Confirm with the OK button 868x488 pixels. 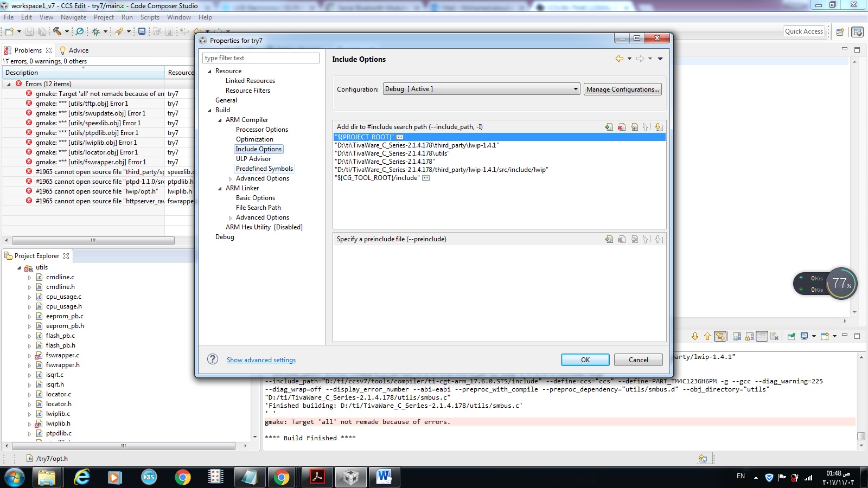[x=585, y=359]
